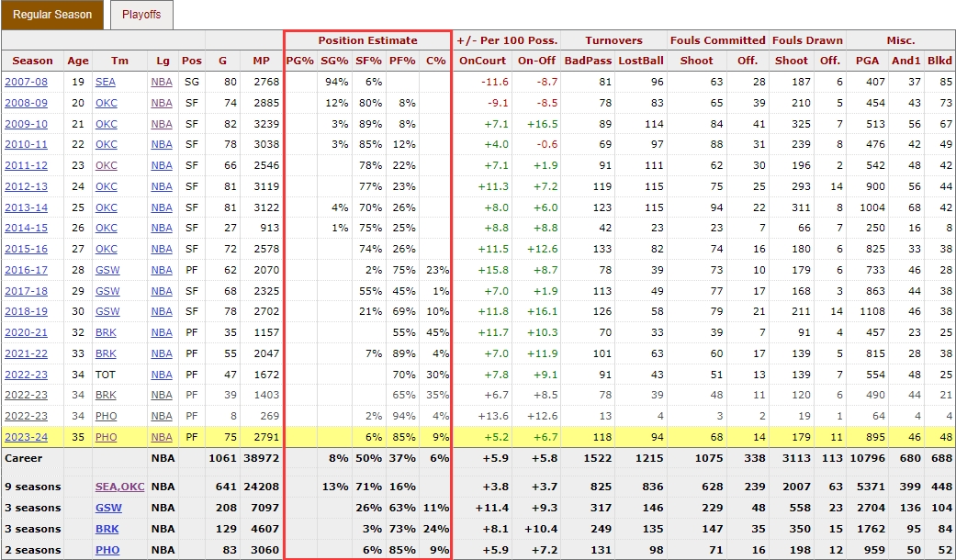The width and height of the screenshot is (956, 560).
Task: Sort table by the OnCourt column header
Action: [482, 61]
